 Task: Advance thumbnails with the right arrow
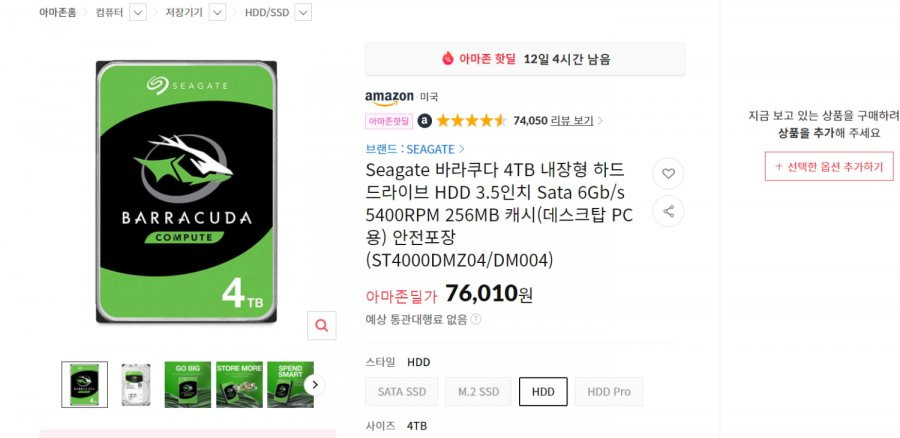tap(315, 385)
